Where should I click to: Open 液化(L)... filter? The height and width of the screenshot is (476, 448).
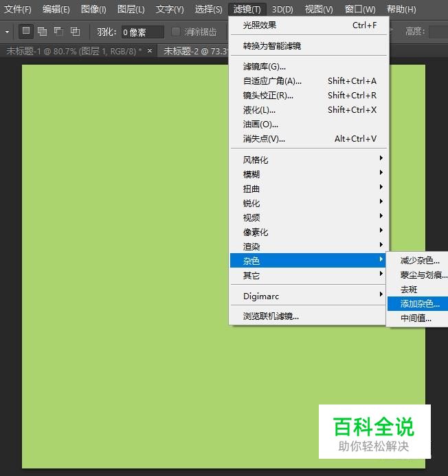pyautogui.click(x=308, y=110)
